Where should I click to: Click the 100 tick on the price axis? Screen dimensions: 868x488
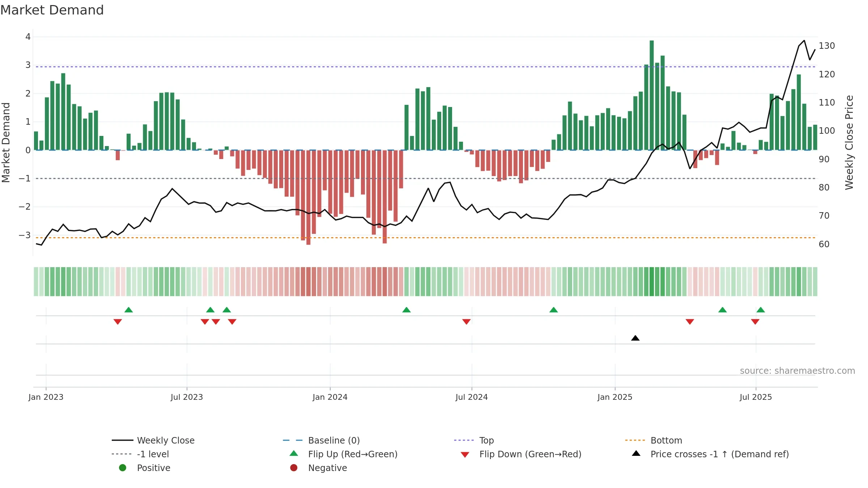[x=827, y=130]
